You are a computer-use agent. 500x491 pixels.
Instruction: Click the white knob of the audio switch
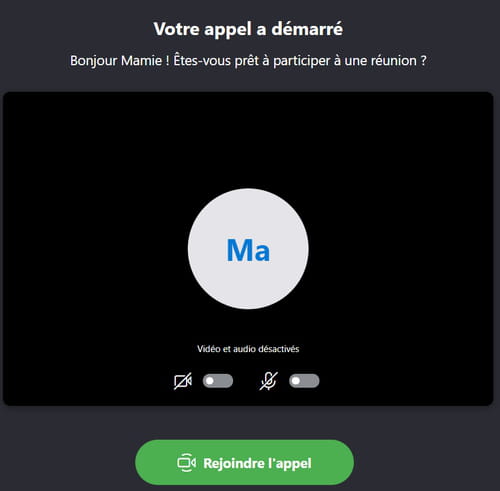[296, 381]
